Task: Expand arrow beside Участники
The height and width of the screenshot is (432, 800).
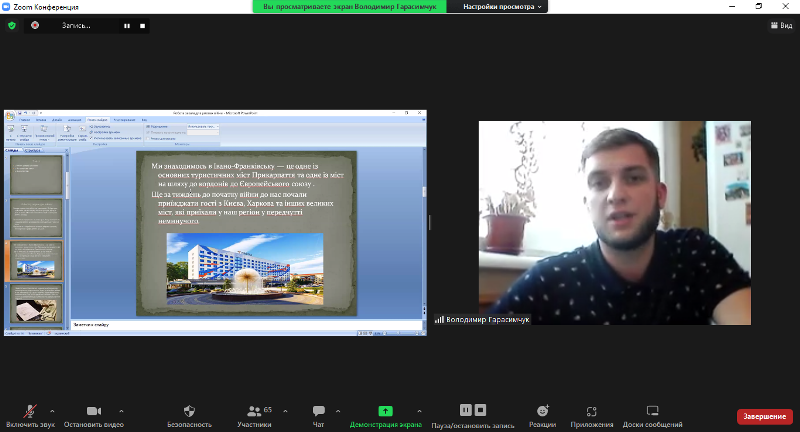Action: pos(285,411)
